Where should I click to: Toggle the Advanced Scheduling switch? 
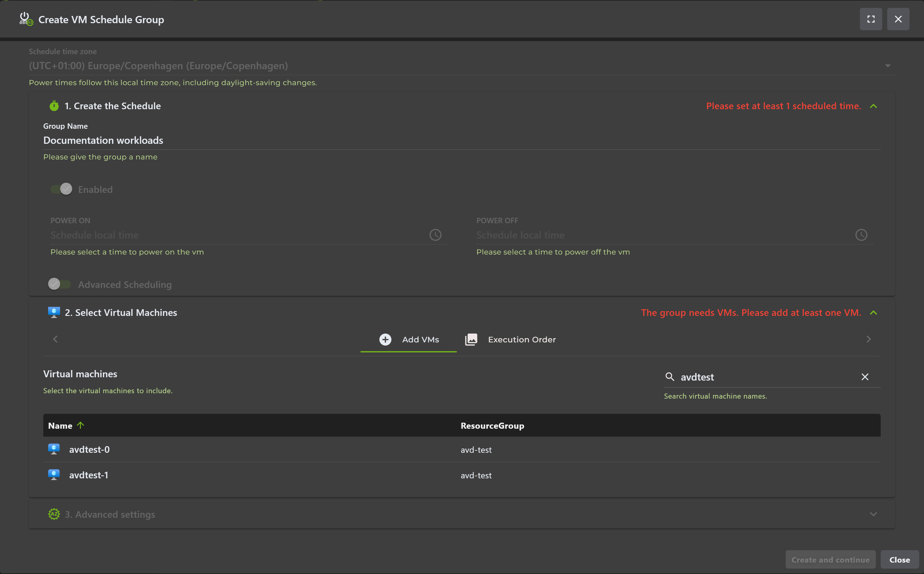pos(59,284)
